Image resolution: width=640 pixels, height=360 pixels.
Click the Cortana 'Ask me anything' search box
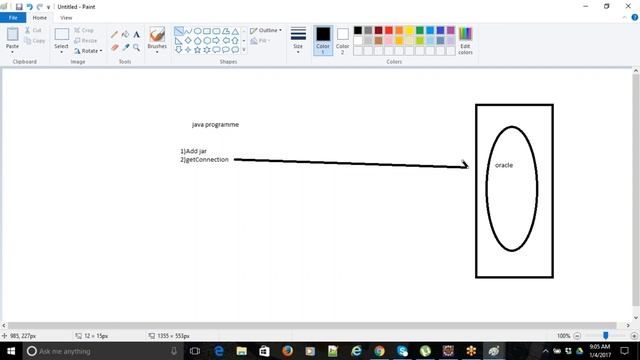(x=102, y=351)
